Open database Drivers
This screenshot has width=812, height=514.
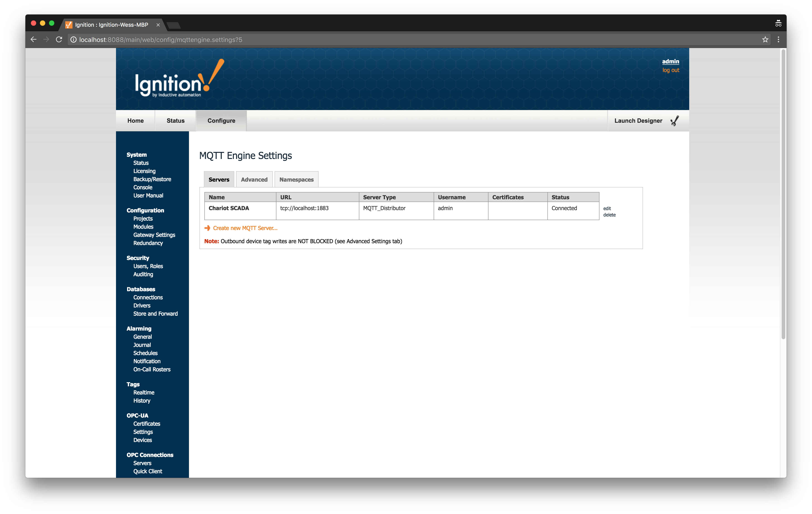click(x=142, y=305)
